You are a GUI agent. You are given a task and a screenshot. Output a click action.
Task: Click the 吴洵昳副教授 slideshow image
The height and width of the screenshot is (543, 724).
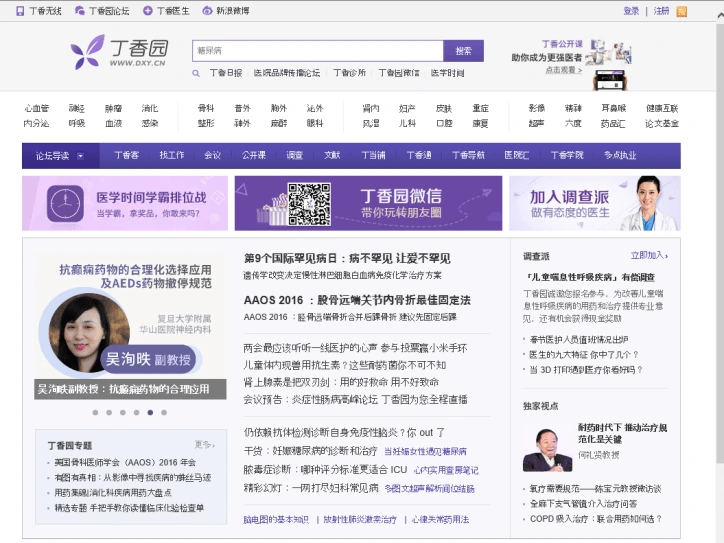pyautogui.click(x=130, y=326)
